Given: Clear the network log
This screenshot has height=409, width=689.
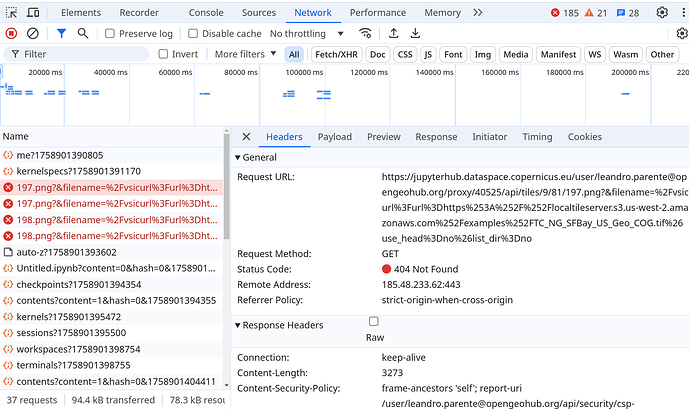Looking at the screenshot, I should 36,33.
